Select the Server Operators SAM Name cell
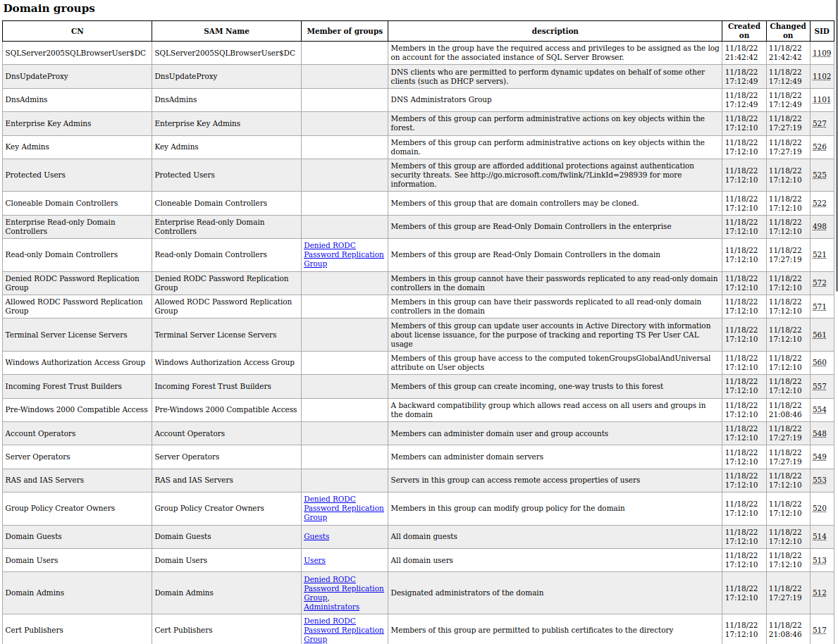 227,457
